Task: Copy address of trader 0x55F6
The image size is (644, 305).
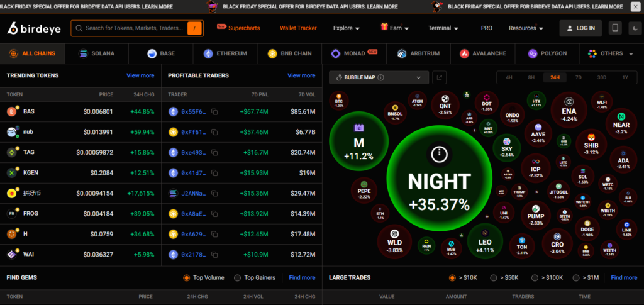Action: coord(214,112)
